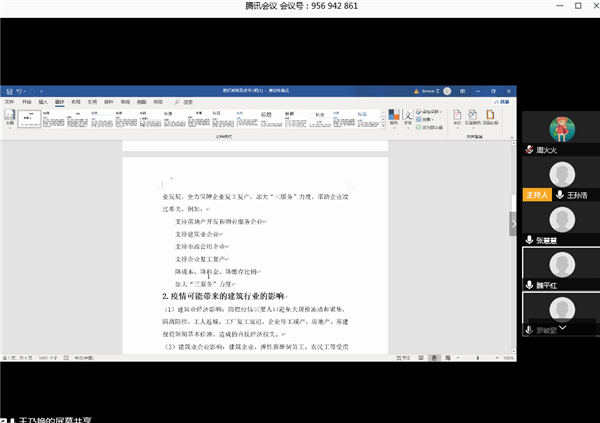This screenshot has height=423, width=600.
Task: Click the user account avatar in Word's title bar
Action: pos(447,91)
